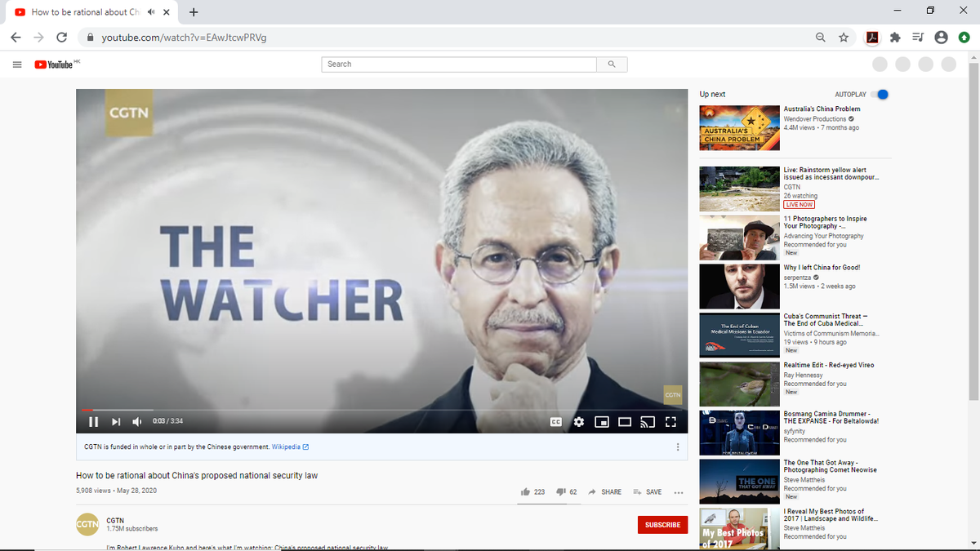Open the Adobe PDF extension
Image resolution: width=980 pixels, height=551 pixels.
click(872, 38)
